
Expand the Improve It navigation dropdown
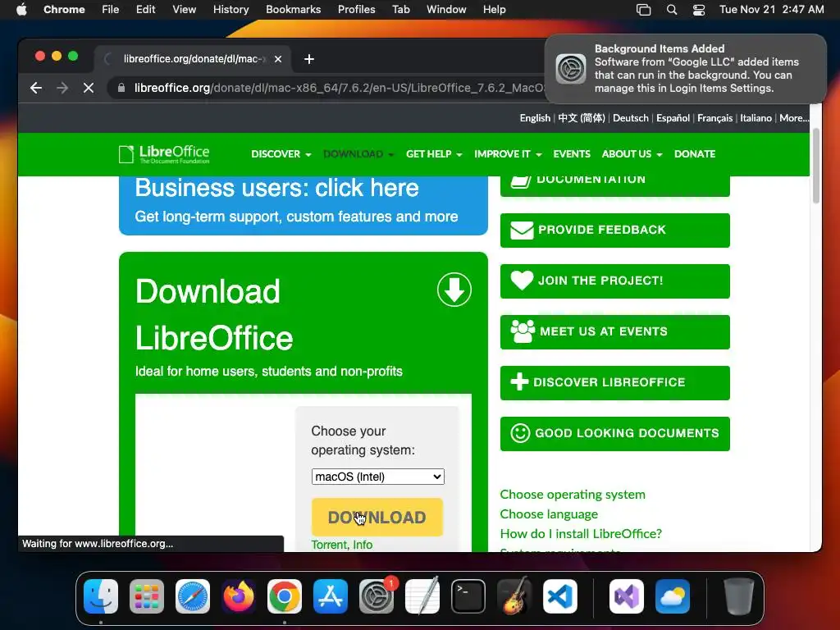pyautogui.click(x=508, y=154)
